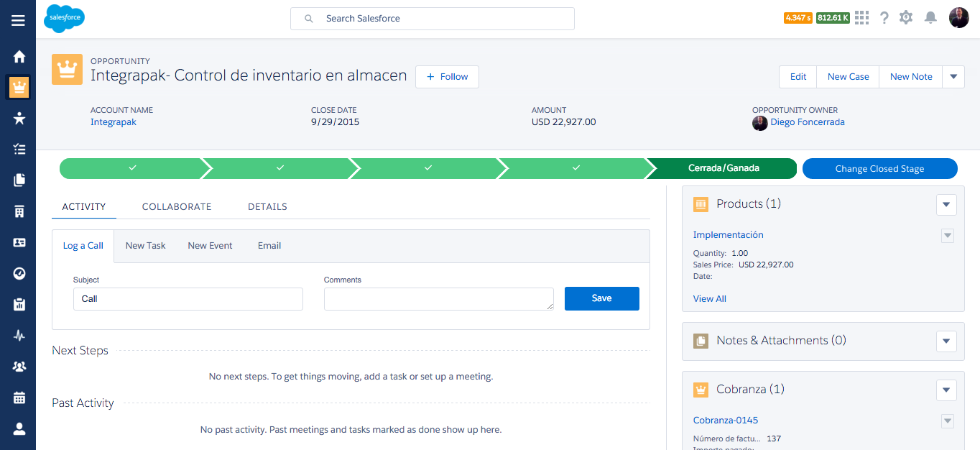
Task: Open the Files icon in the sidebar
Action: coord(19,180)
